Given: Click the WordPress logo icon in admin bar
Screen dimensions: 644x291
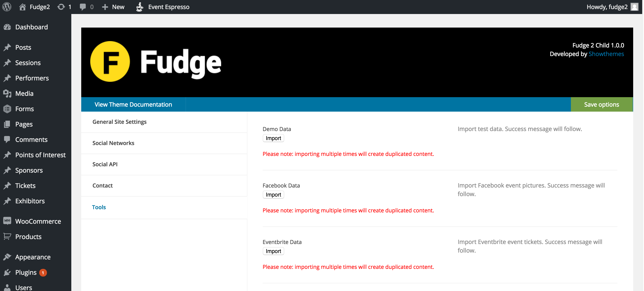Looking at the screenshot, I should (7, 7).
